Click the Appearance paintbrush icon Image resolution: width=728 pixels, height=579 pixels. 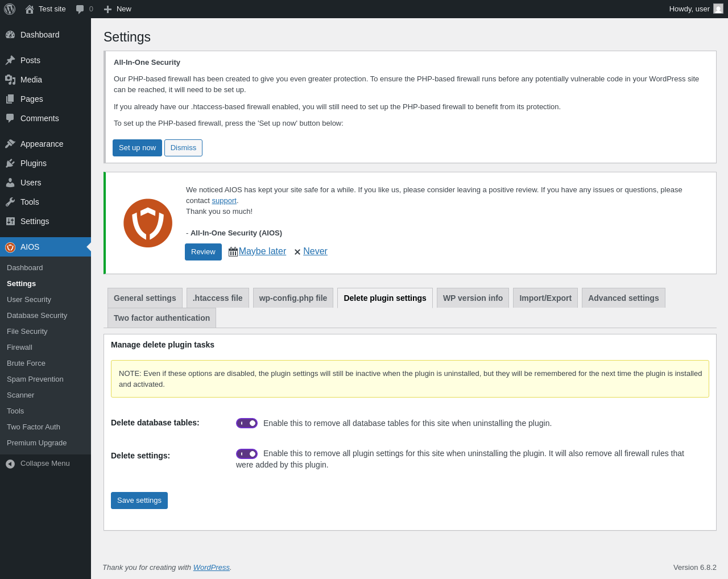click(x=10, y=144)
